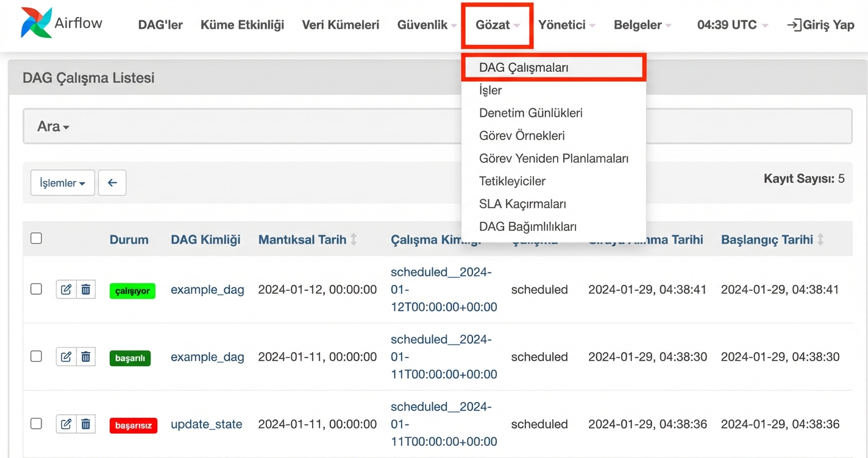The width and height of the screenshot is (868, 458).
Task: Delete the update_state run via trash icon
Action: coord(86,424)
